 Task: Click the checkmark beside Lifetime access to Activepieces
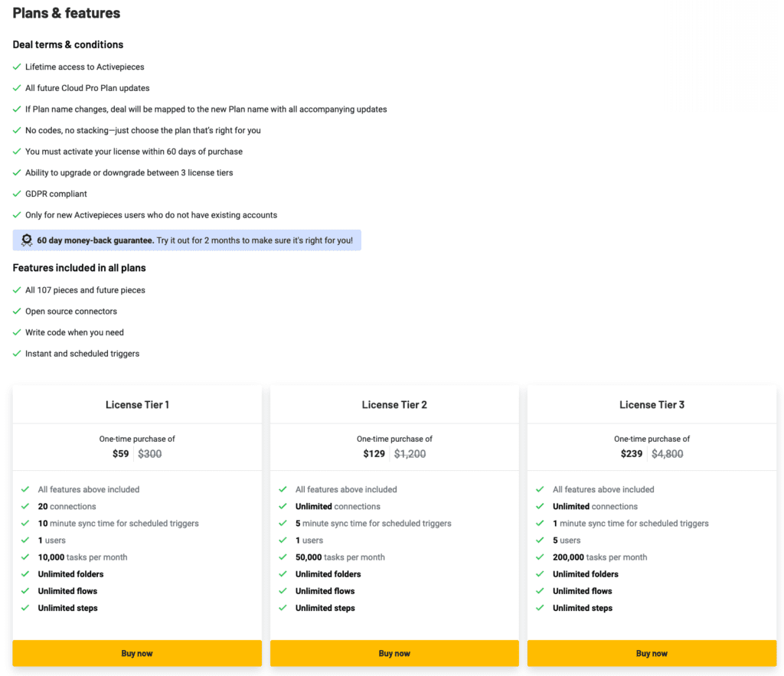(x=17, y=67)
